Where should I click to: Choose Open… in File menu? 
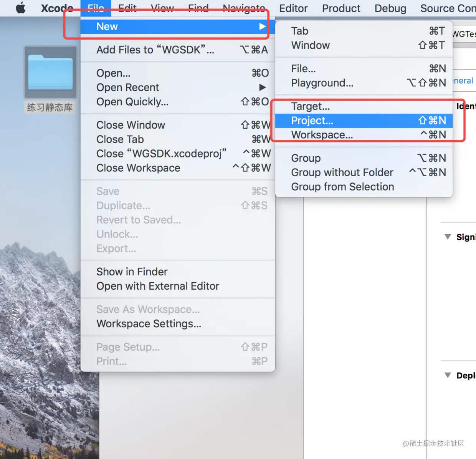[178, 73]
